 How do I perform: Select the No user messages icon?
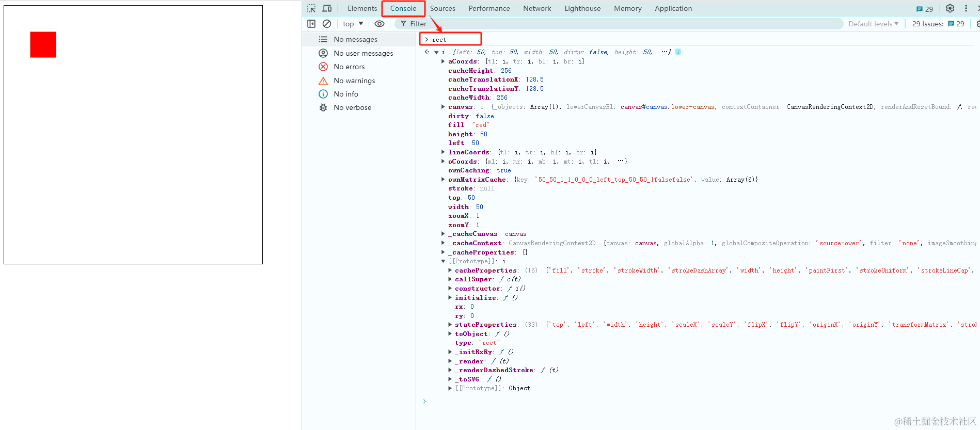point(323,53)
